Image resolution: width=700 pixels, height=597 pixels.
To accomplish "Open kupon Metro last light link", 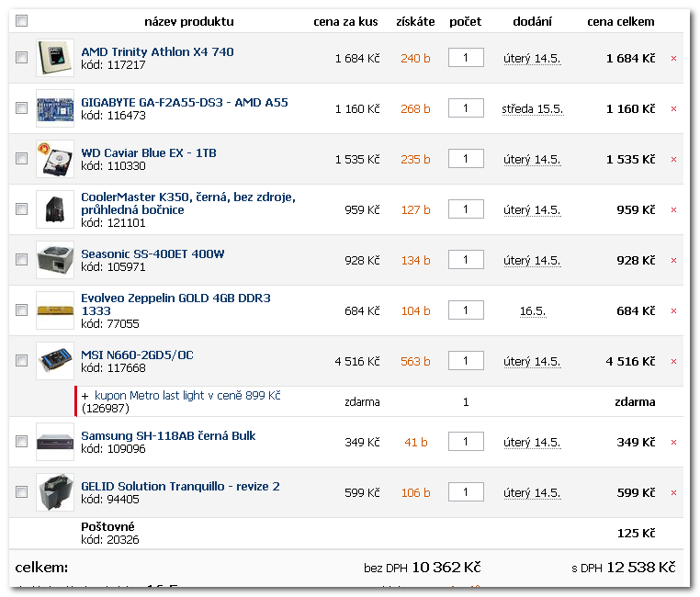I will pos(187,395).
